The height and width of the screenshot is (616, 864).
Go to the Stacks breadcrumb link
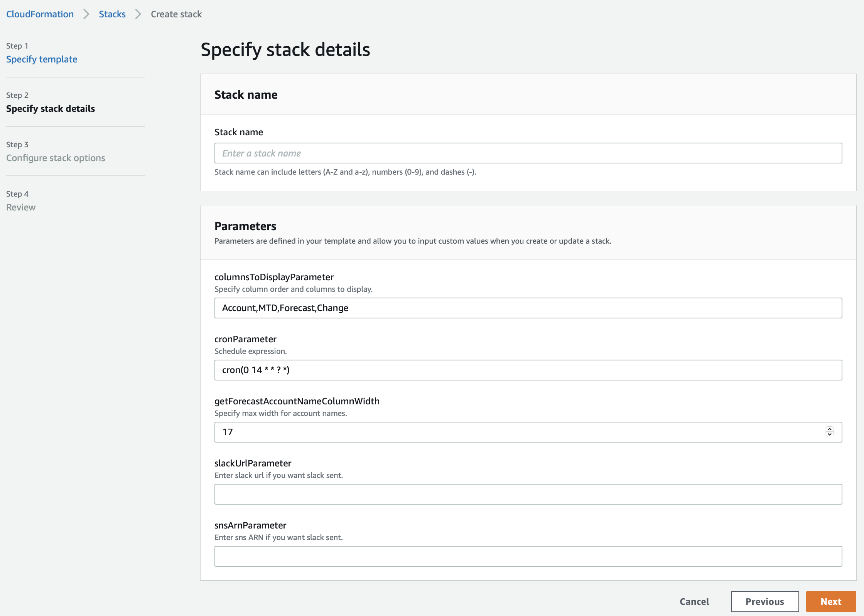click(x=112, y=14)
